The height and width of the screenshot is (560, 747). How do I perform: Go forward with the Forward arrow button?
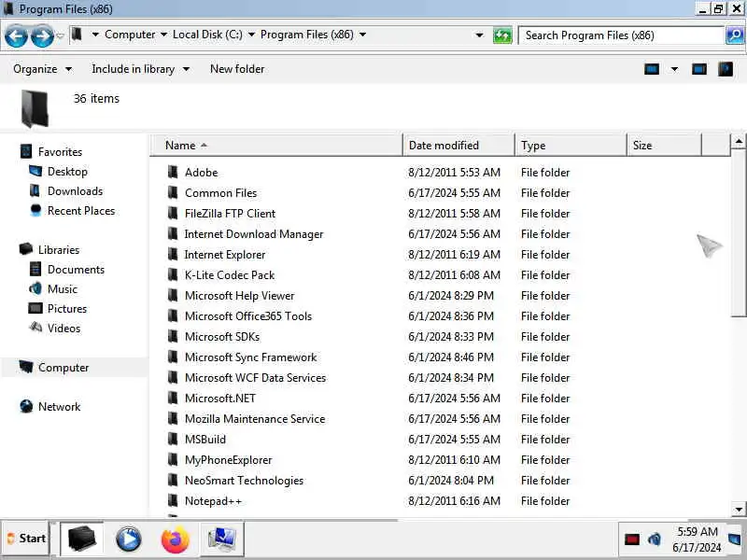[42, 36]
